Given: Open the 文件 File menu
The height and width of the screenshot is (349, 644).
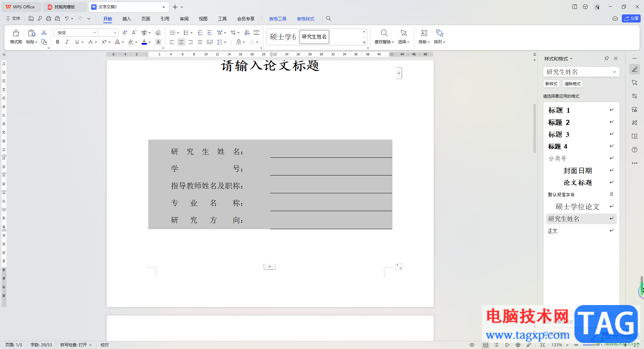Looking at the screenshot, I should [13, 18].
